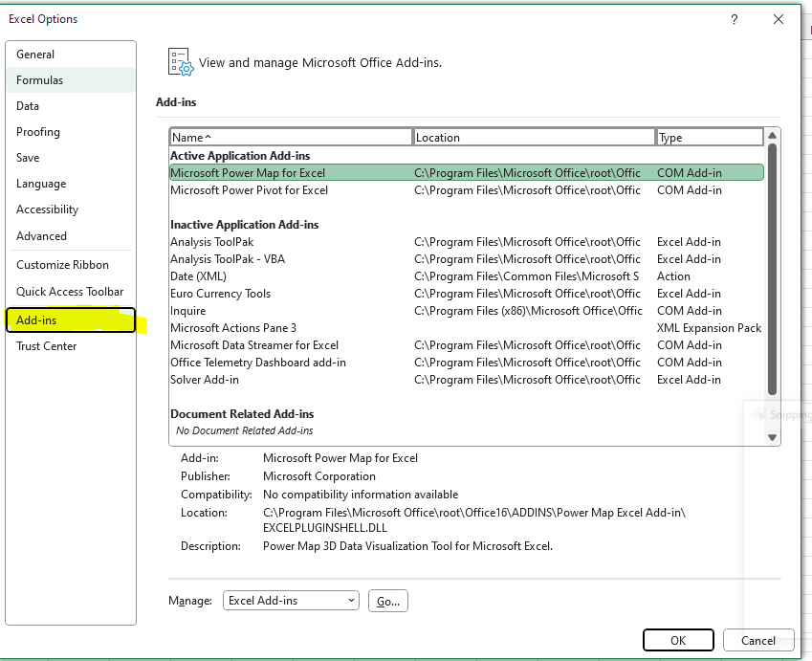The height and width of the screenshot is (661, 812).
Task: Click the Microsoft Corporation publisher text
Action: (x=319, y=476)
